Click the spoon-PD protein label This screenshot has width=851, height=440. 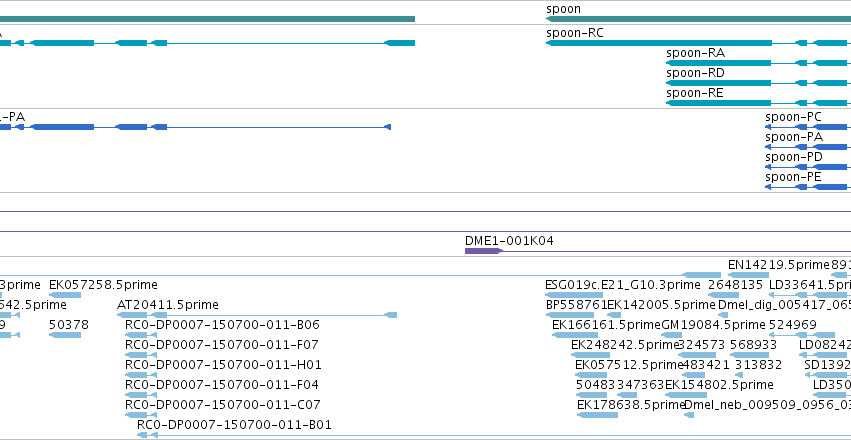[x=794, y=157]
